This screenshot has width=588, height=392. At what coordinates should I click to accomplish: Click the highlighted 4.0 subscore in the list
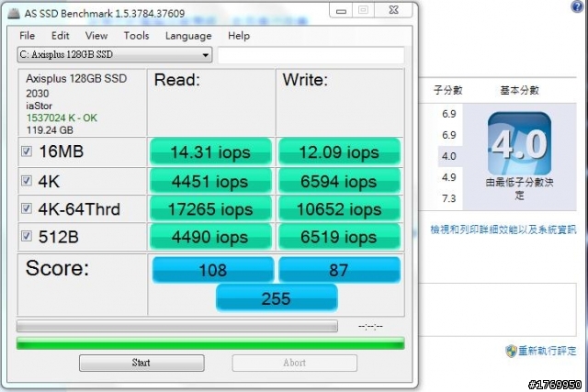pyautogui.click(x=449, y=156)
